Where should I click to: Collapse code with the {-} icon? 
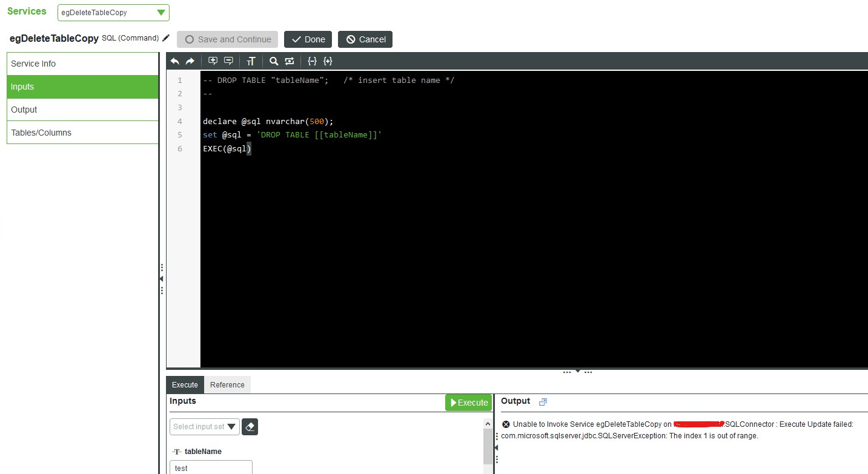coord(312,61)
